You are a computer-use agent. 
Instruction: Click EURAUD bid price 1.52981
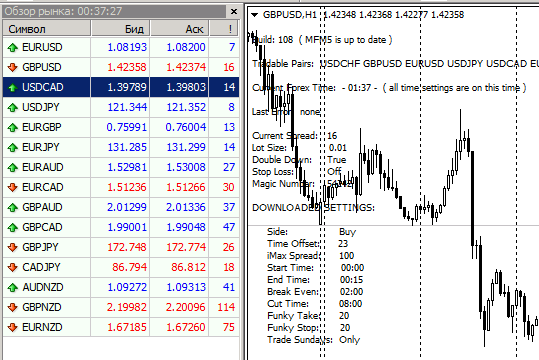[127, 167]
